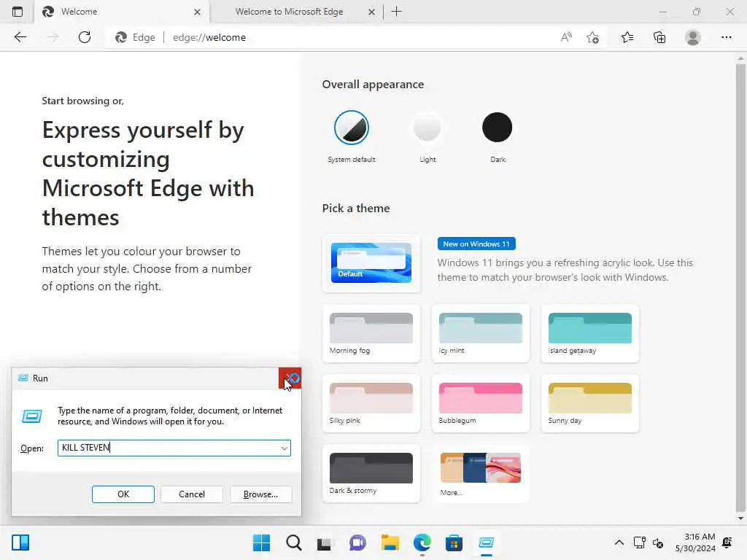This screenshot has width=747, height=560.
Task: Close the Run dialog
Action: (x=290, y=378)
